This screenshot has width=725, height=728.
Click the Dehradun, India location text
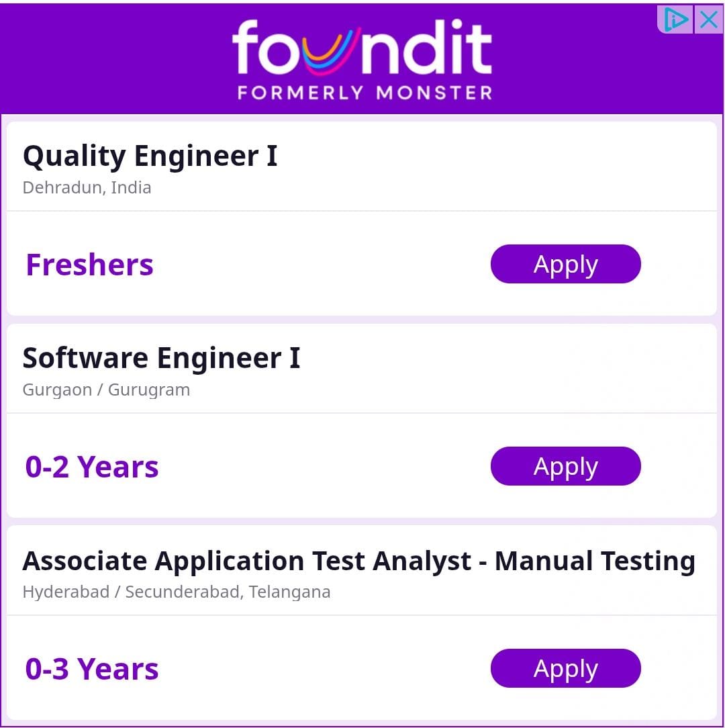87,187
